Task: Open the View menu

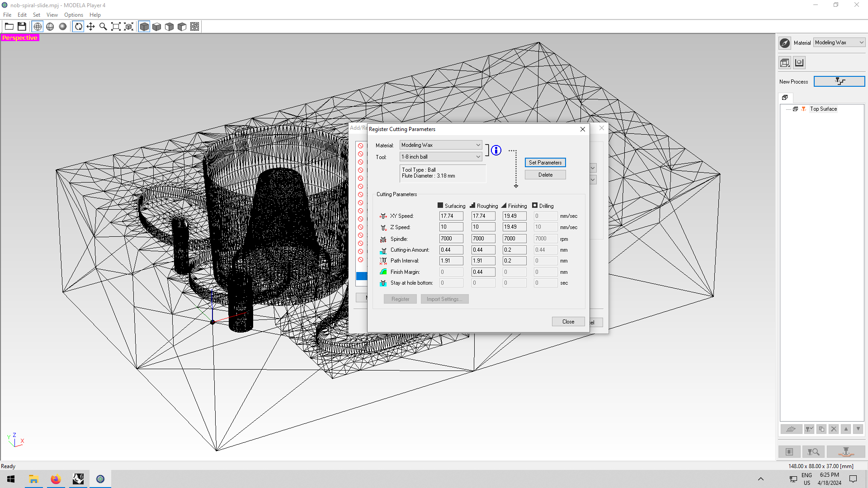Action: coord(52,15)
